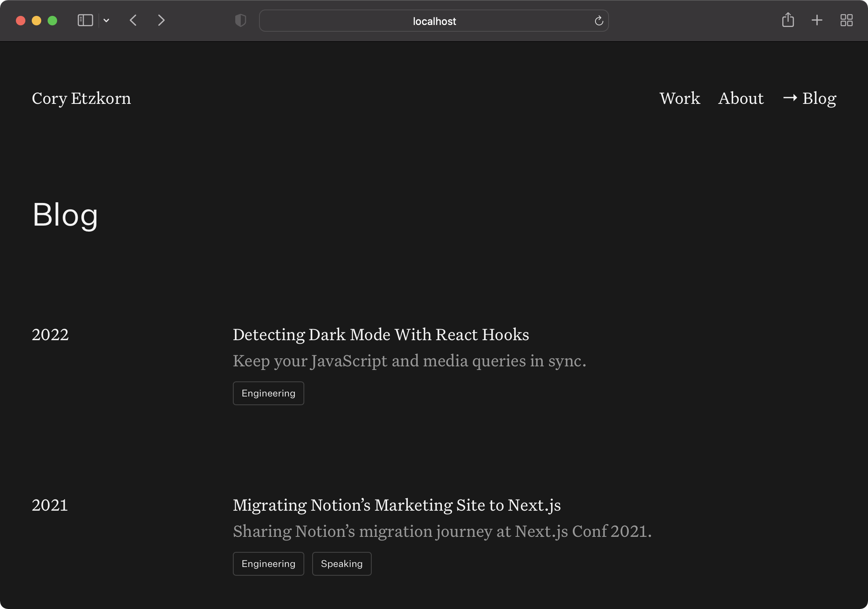Click the Safari share icon
This screenshot has width=868, height=609.
click(788, 20)
